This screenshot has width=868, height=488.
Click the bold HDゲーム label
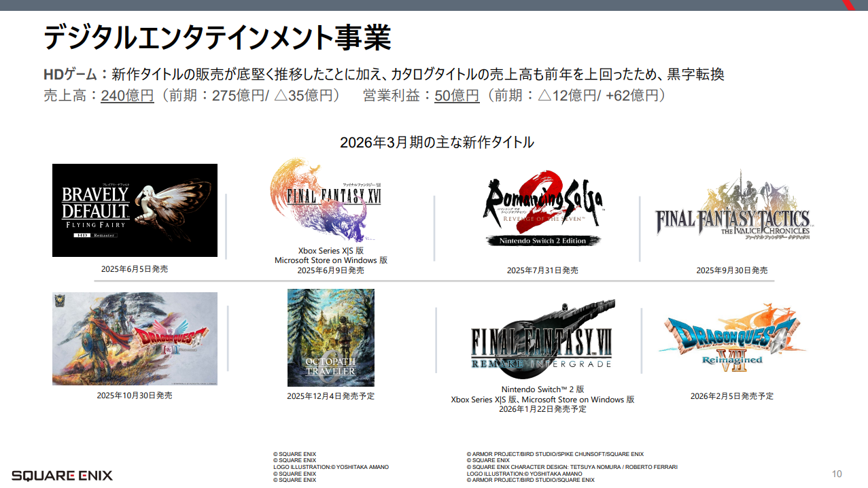coord(70,74)
